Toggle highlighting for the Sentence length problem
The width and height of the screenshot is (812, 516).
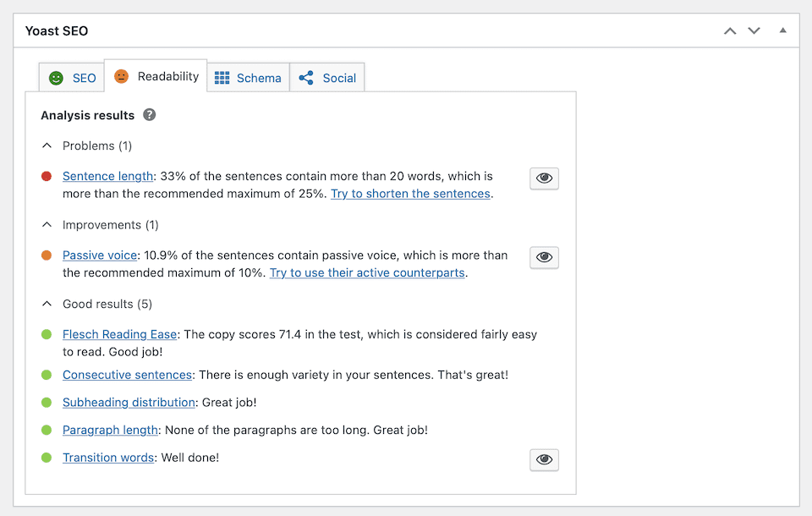(544, 178)
